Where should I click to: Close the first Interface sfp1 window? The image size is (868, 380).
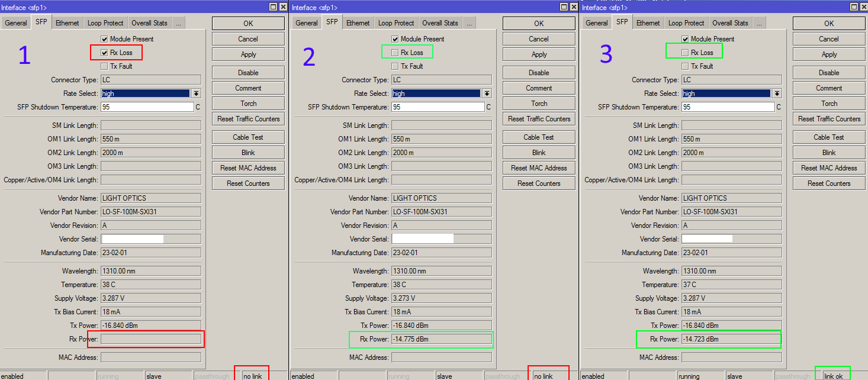tap(283, 7)
